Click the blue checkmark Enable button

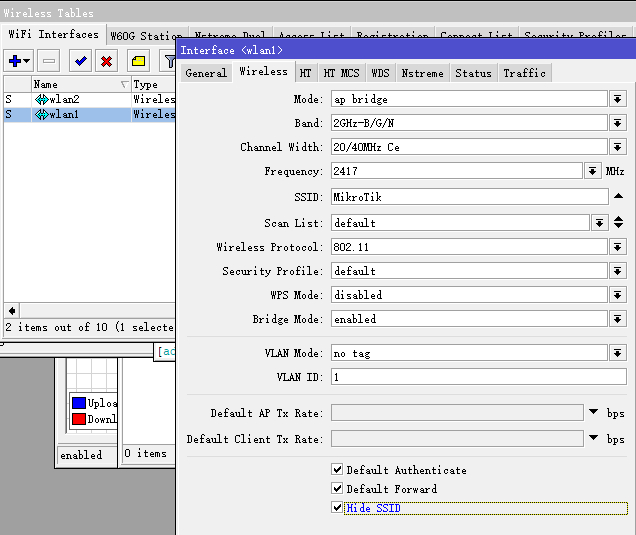[x=80, y=61]
